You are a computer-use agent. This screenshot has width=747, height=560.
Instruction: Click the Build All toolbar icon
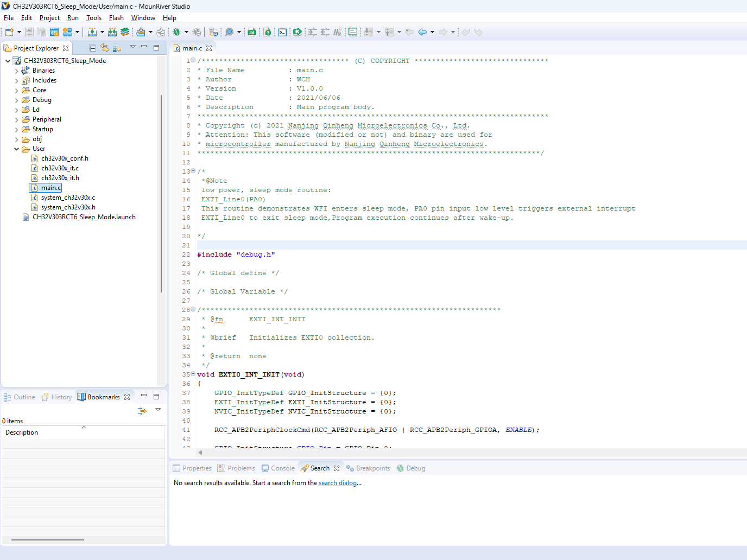coord(112,32)
